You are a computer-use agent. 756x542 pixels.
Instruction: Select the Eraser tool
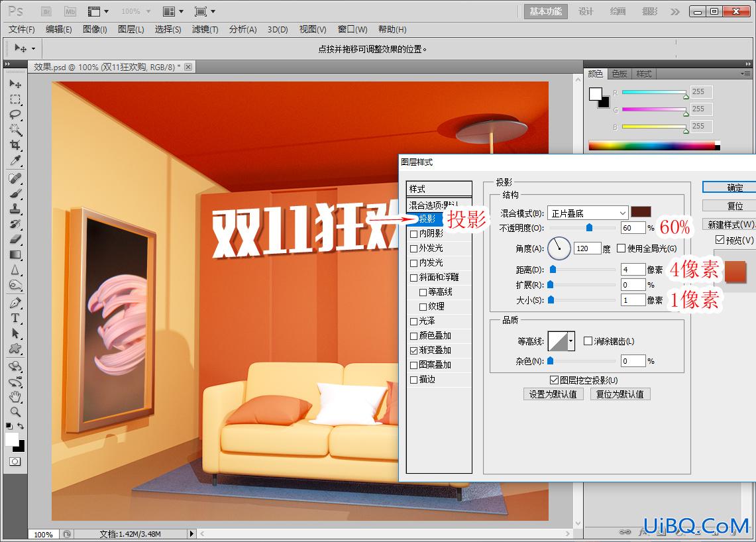coord(15,239)
